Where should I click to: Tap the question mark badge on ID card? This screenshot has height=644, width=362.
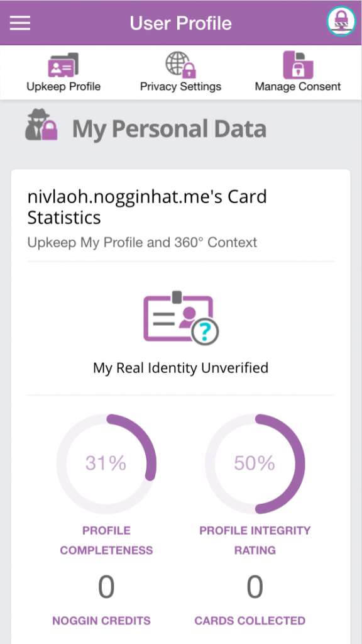[205, 331]
